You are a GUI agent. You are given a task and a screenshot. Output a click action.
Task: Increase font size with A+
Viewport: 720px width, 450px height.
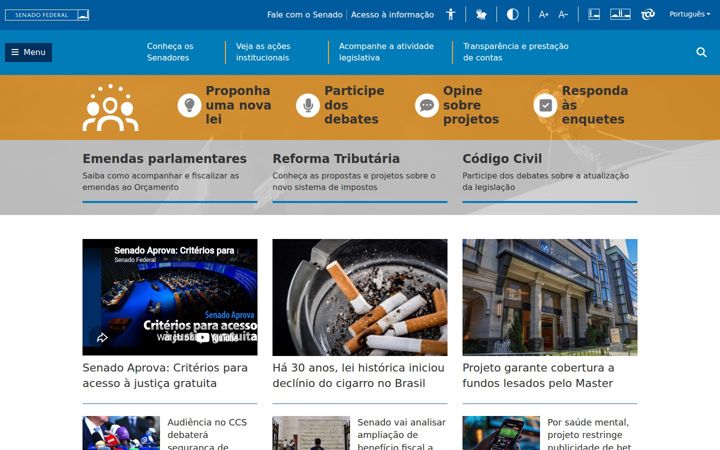(544, 15)
